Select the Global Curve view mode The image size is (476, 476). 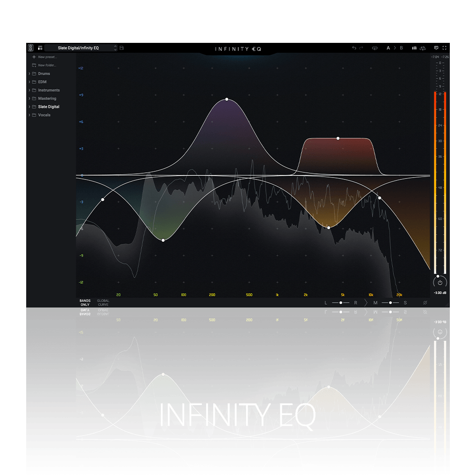tap(103, 303)
